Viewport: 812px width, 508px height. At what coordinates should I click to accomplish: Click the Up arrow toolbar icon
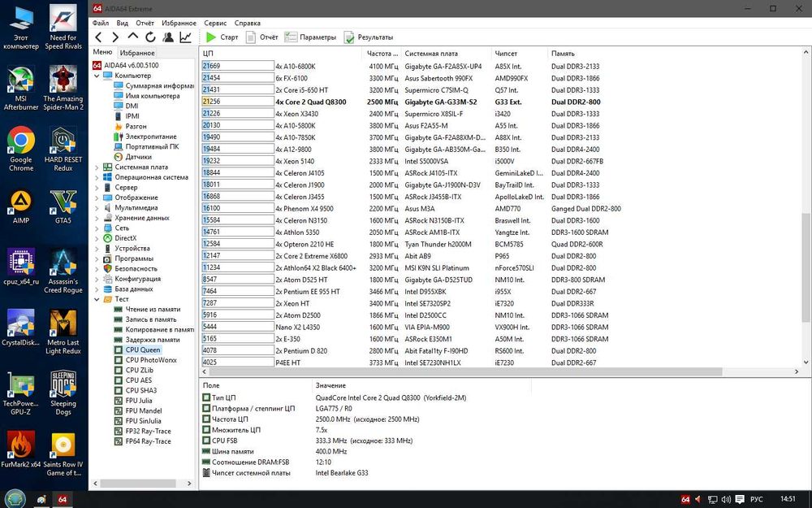tap(133, 37)
